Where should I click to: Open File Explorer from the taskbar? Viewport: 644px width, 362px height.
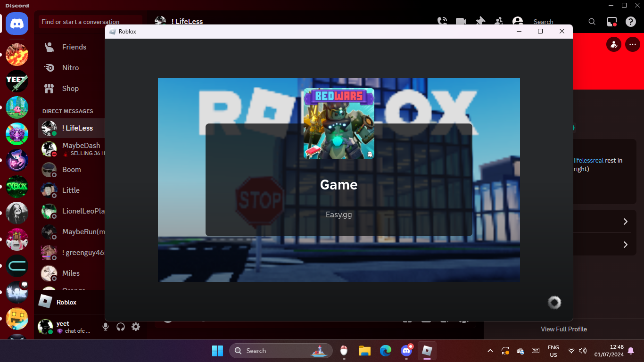[x=364, y=351]
